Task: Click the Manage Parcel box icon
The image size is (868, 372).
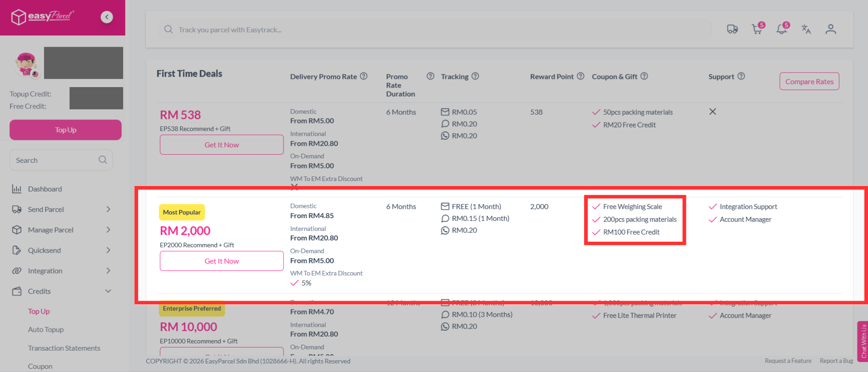Action: (x=17, y=230)
